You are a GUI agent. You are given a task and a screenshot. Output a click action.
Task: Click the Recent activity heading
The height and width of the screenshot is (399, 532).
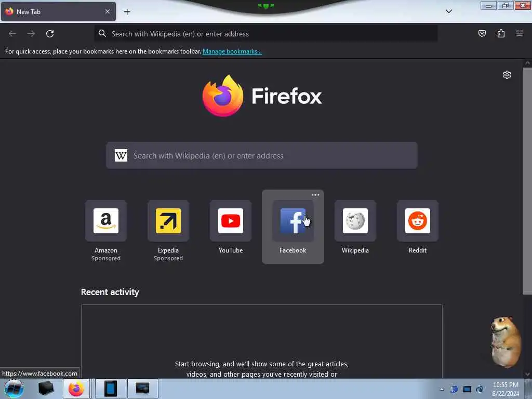(110, 292)
